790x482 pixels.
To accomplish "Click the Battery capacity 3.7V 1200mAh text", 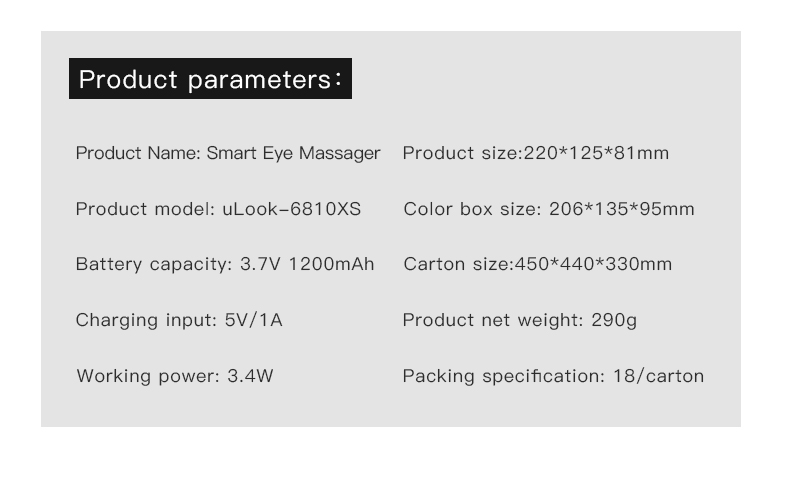I will coord(225,264).
